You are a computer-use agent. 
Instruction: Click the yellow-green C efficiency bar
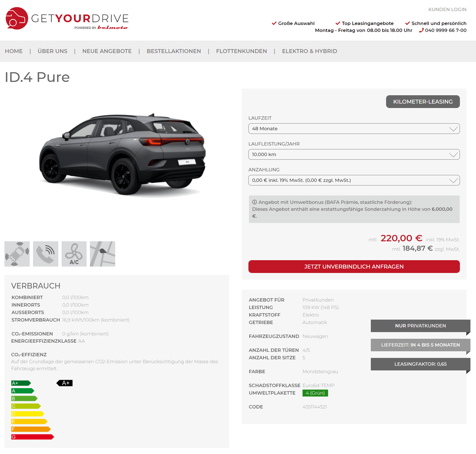[26, 406]
